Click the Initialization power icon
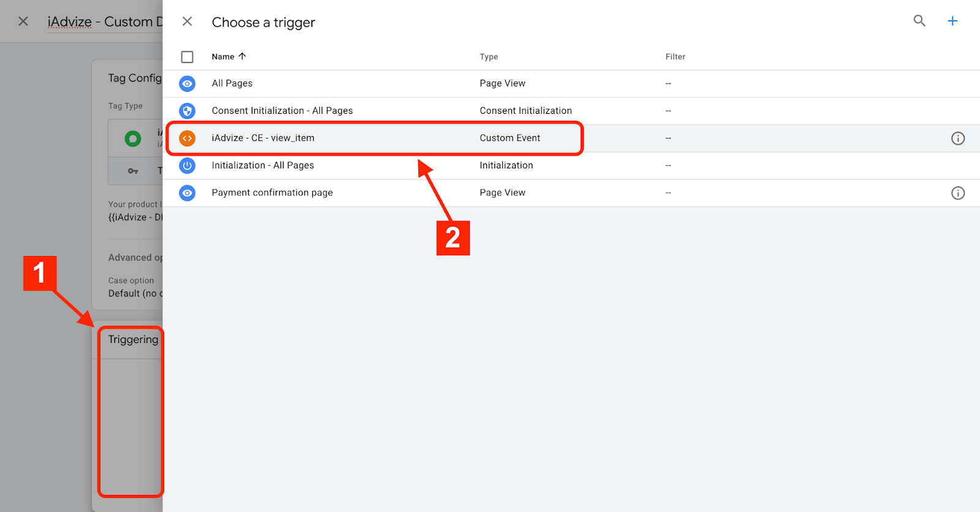 pos(187,165)
